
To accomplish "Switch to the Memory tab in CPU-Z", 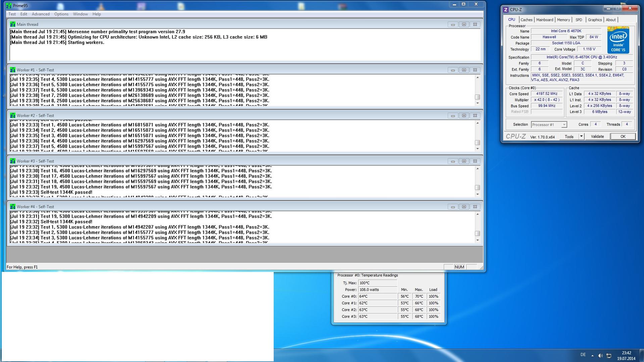I will pyautogui.click(x=563, y=20).
